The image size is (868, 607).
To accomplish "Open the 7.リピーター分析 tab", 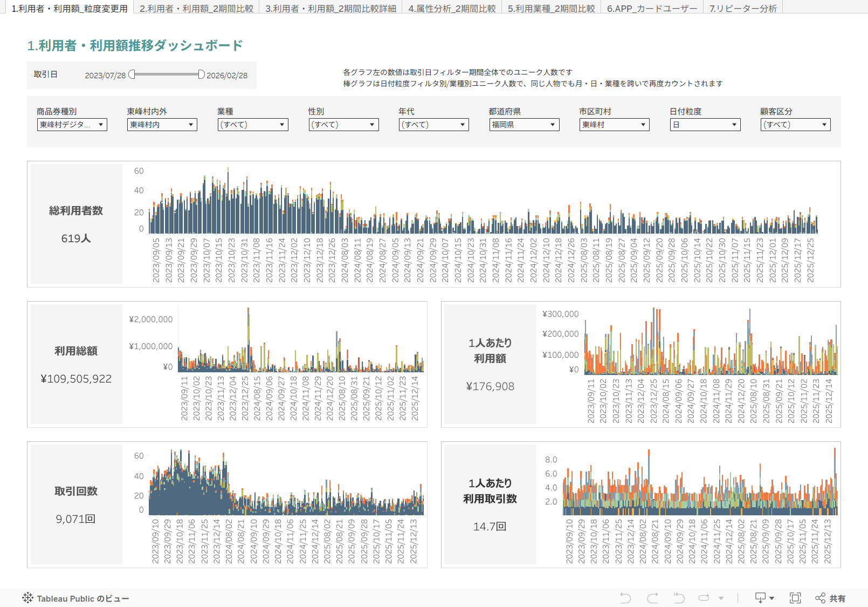I will [x=743, y=9].
